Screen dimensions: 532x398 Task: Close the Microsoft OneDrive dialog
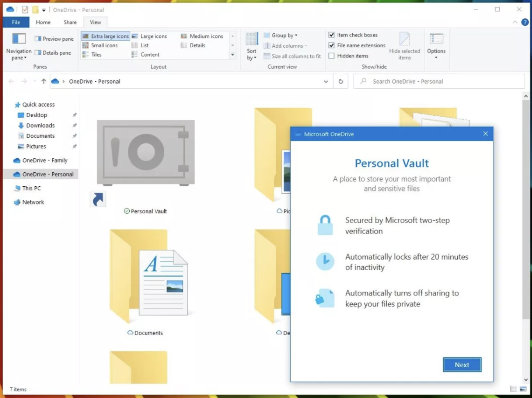point(486,134)
